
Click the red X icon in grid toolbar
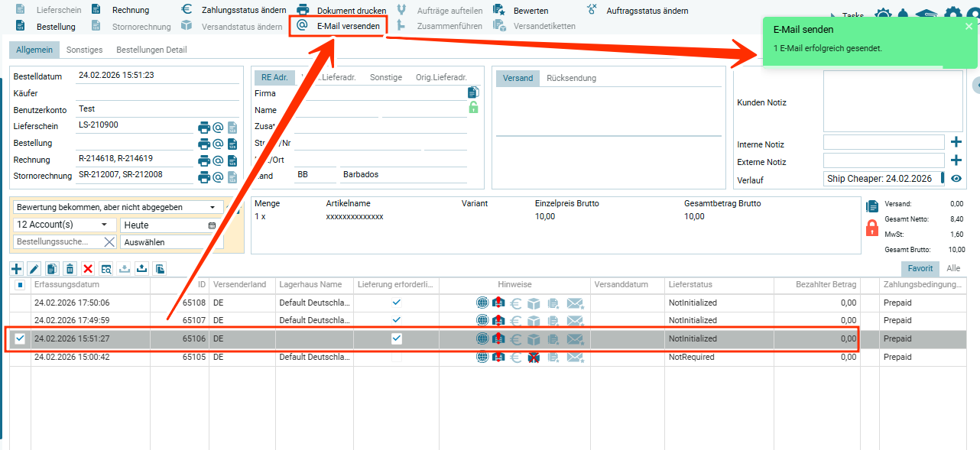point(88,269)
